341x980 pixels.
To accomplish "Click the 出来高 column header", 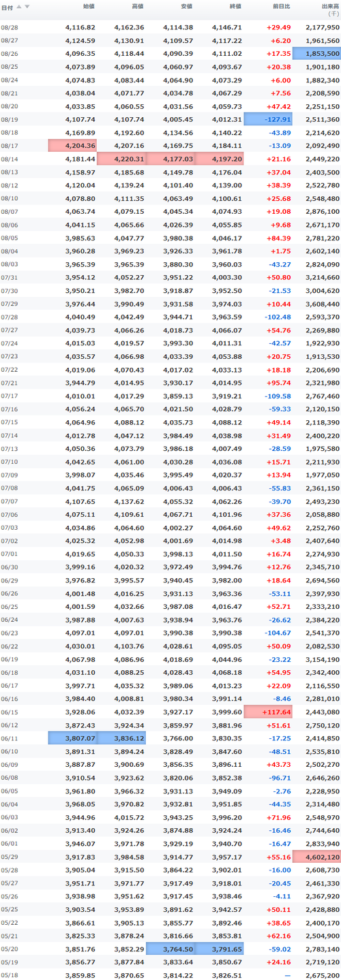I will (x=330, y=10).
